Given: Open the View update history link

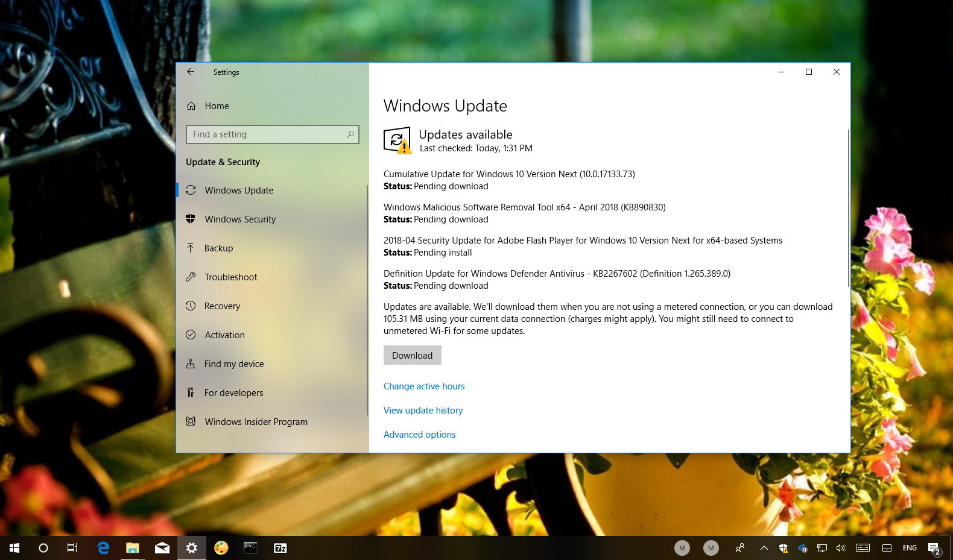Looking at the screenshot, I should (x=423, y=411).
